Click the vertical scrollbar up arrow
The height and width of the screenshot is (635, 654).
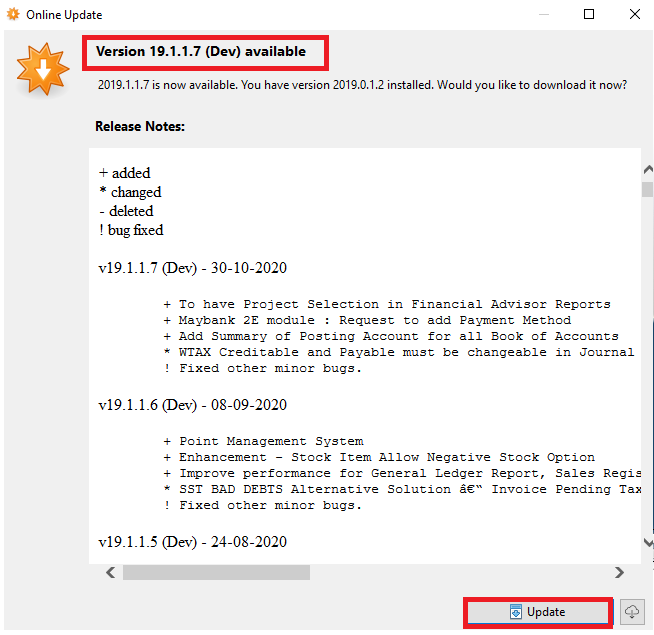[x=648, y=169]
